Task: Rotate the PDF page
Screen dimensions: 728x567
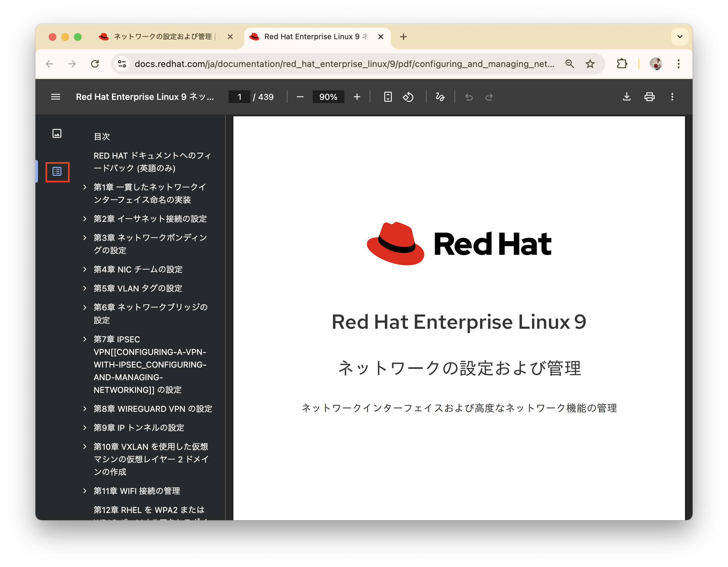Action: (x=408, y=97)
